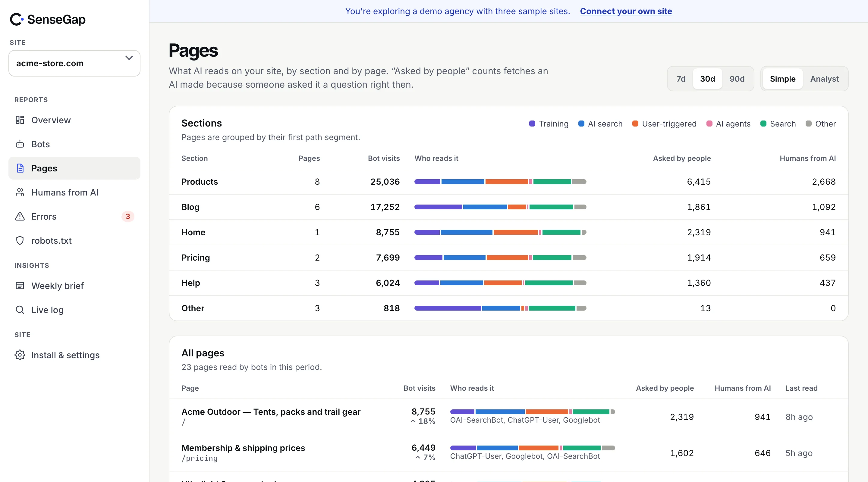Click the Humans from AI people icon
Image resolution: width=868 pixels, height=482 pixels.
click(x=20, y=192)
